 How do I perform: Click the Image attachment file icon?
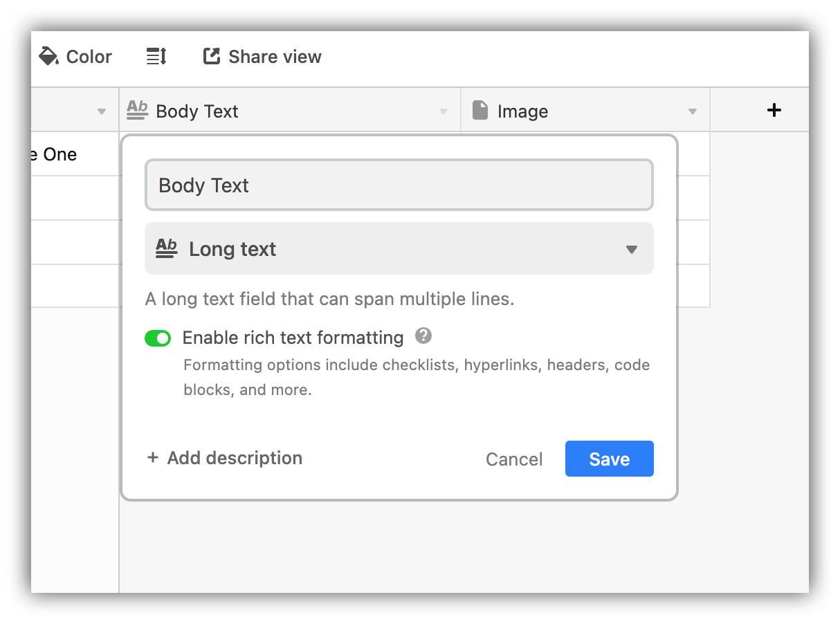coord(480,109)
